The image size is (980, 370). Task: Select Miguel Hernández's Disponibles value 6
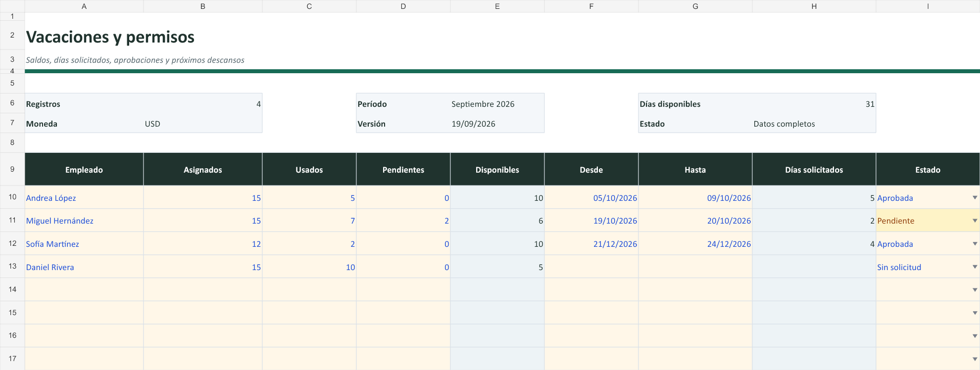tap(497, 221)
